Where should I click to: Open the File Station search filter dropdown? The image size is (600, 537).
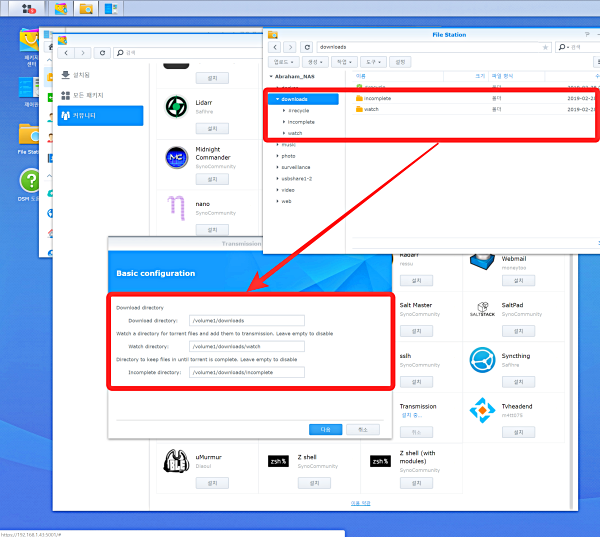(563, 47)
